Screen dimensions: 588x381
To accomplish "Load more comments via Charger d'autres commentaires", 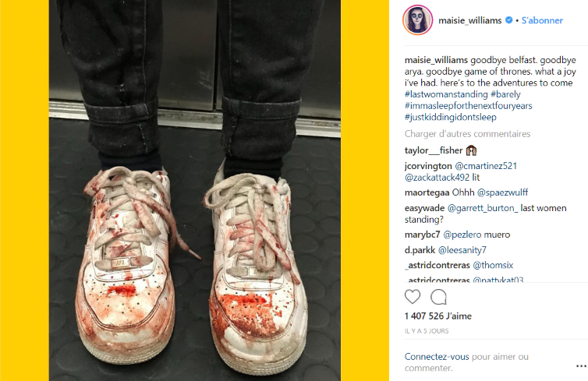I will (467, 134).
